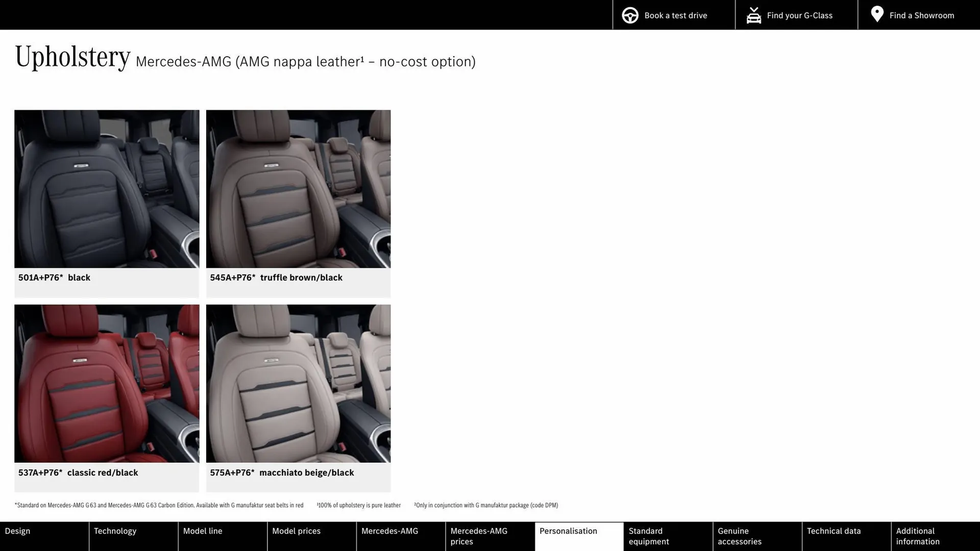Click the location pin Find a Showroom icon

coord(877,14)
